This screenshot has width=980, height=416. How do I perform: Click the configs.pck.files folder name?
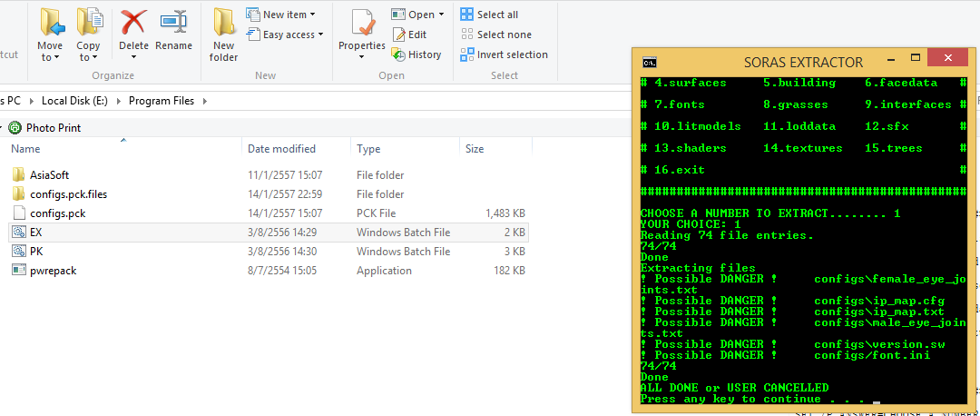click(69, 194)
